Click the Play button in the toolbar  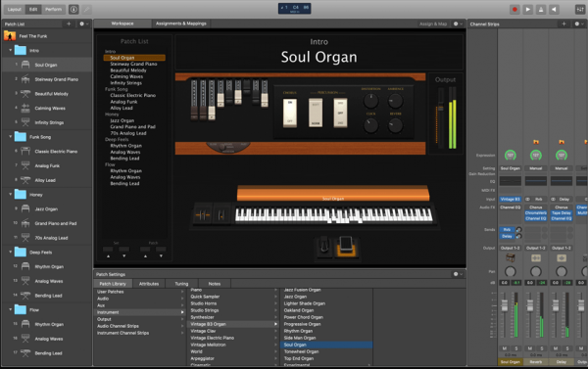pos(527,10)
